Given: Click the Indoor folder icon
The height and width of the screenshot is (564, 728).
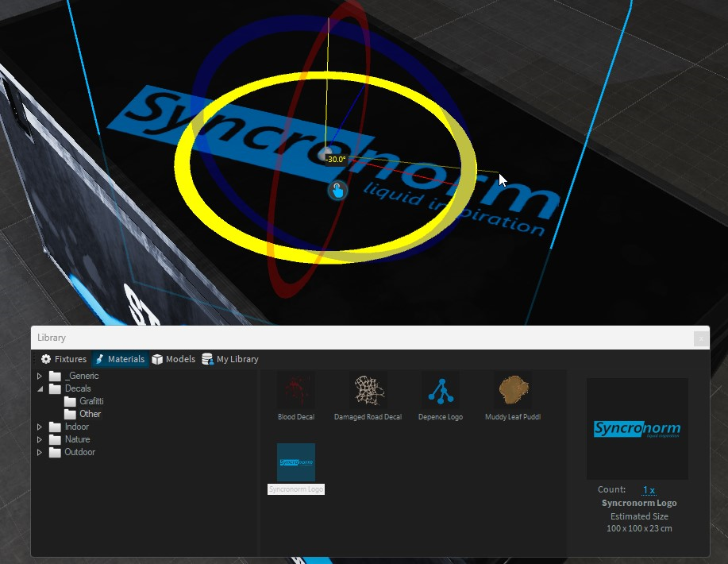Looking at the screenshot, I should (55, 427).
